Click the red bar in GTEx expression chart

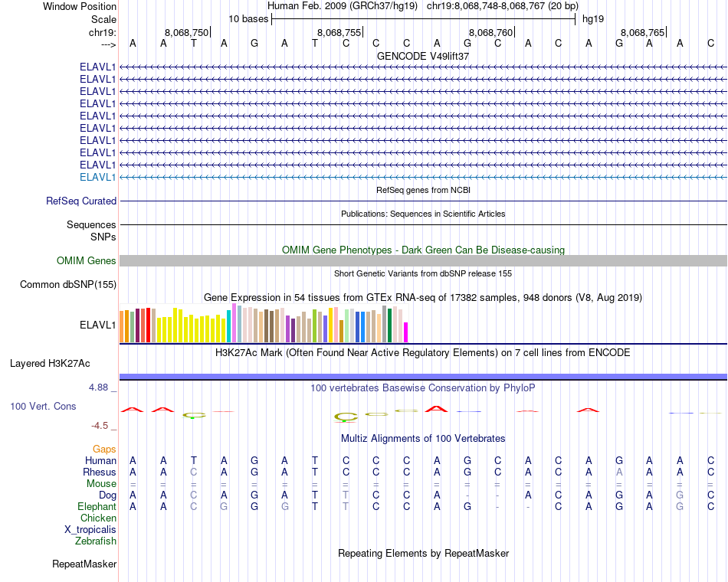(x=148, y=325)
